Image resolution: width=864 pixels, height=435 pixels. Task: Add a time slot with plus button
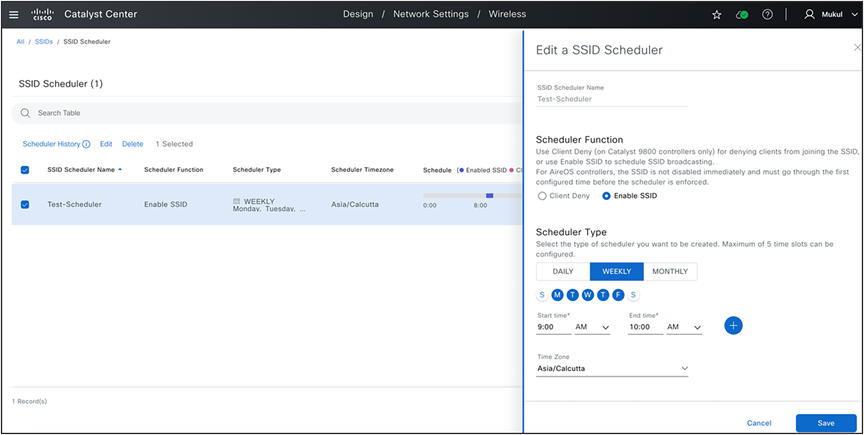(x=733, y=325)
